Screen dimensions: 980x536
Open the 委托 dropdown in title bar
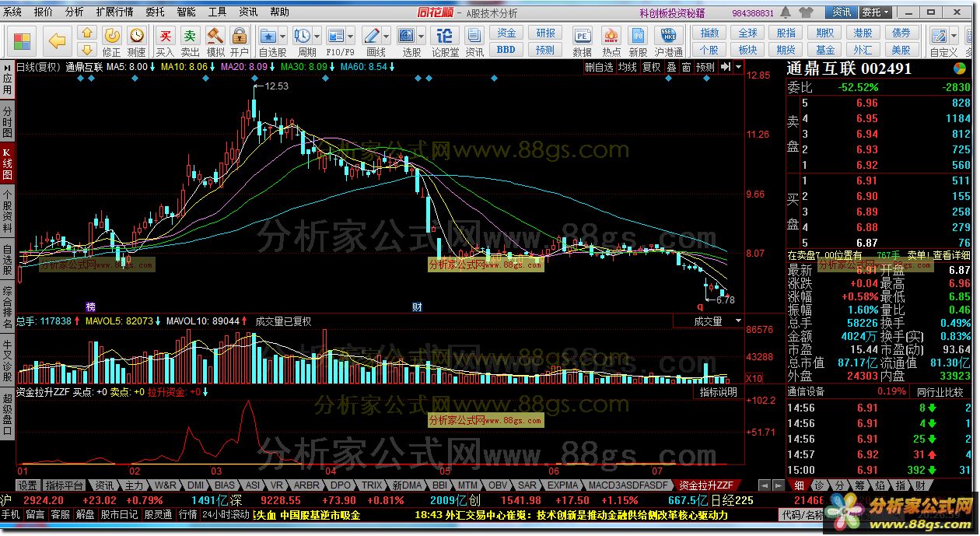point(876,12)
